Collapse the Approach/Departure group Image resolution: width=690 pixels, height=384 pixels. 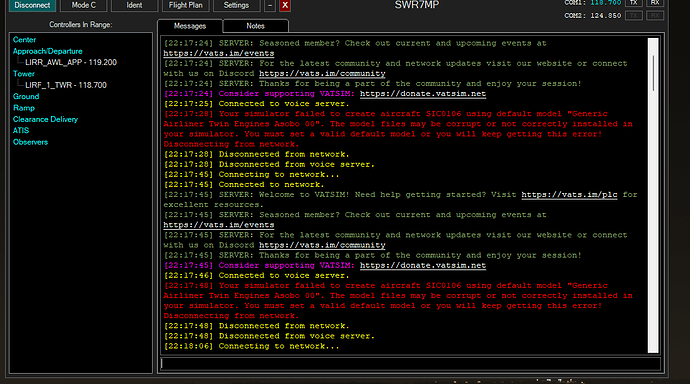(x=48, y=51)
